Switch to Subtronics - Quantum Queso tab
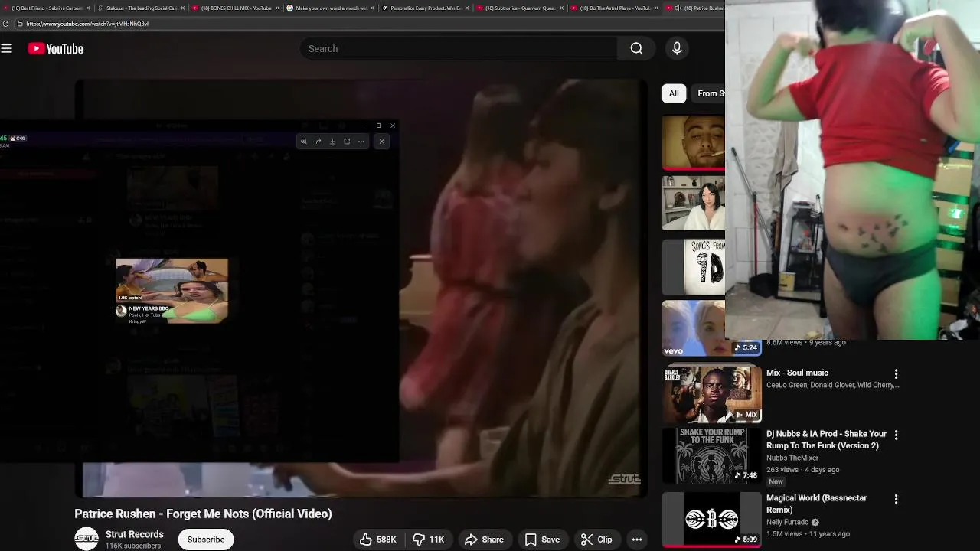The width and height of the screenshot is (980, 551). [520, 8]
